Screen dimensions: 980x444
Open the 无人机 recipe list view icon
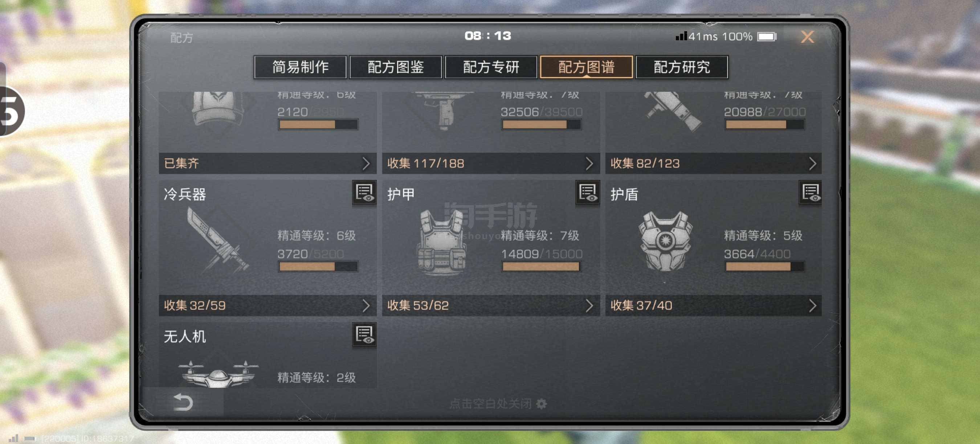(364, 334)
